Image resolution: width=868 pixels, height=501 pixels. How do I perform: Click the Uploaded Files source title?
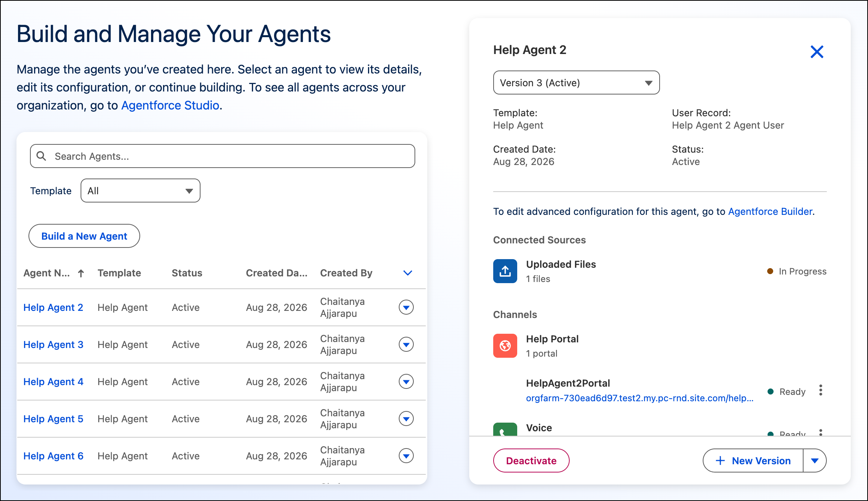click(x=561, y=264)
